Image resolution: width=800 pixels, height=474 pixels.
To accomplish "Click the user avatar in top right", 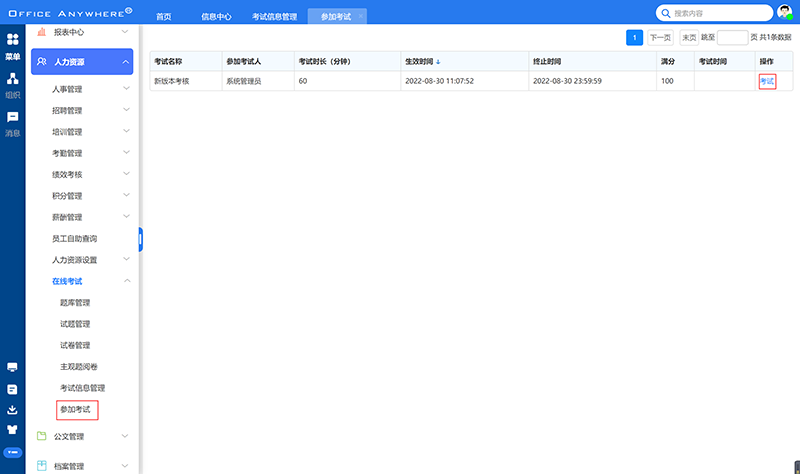I will pos(784,12).
